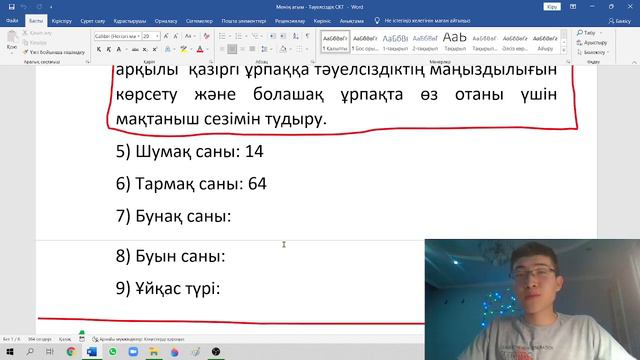Apply superscript formatting

coord(155,49)
